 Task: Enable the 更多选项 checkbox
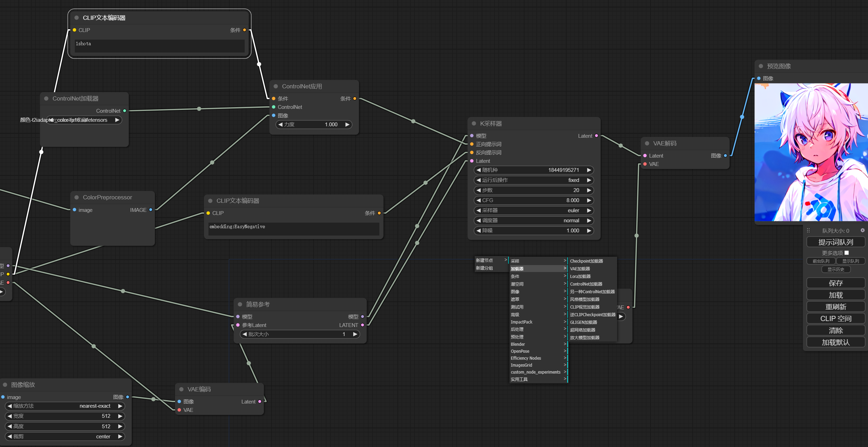click(x=847, y=253)
